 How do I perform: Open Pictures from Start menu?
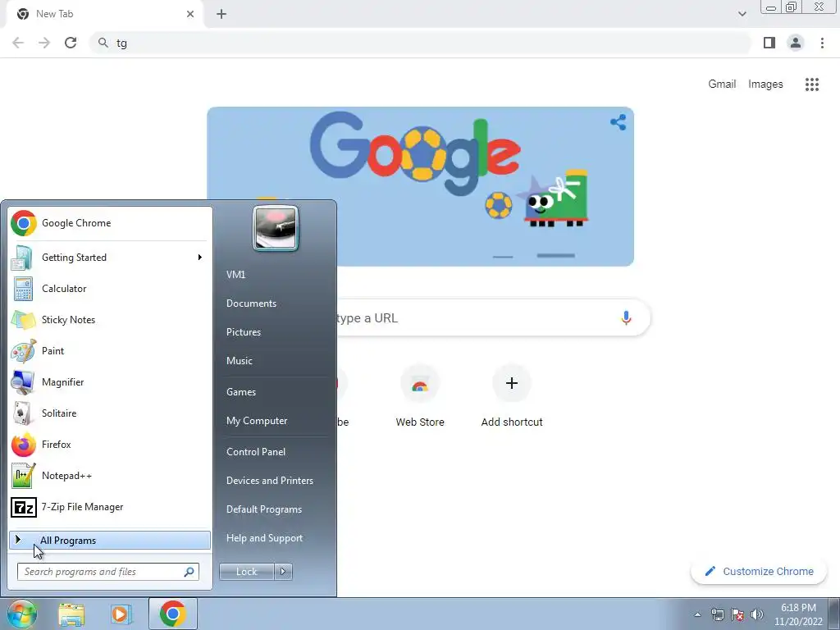click(x=244, y=332)
